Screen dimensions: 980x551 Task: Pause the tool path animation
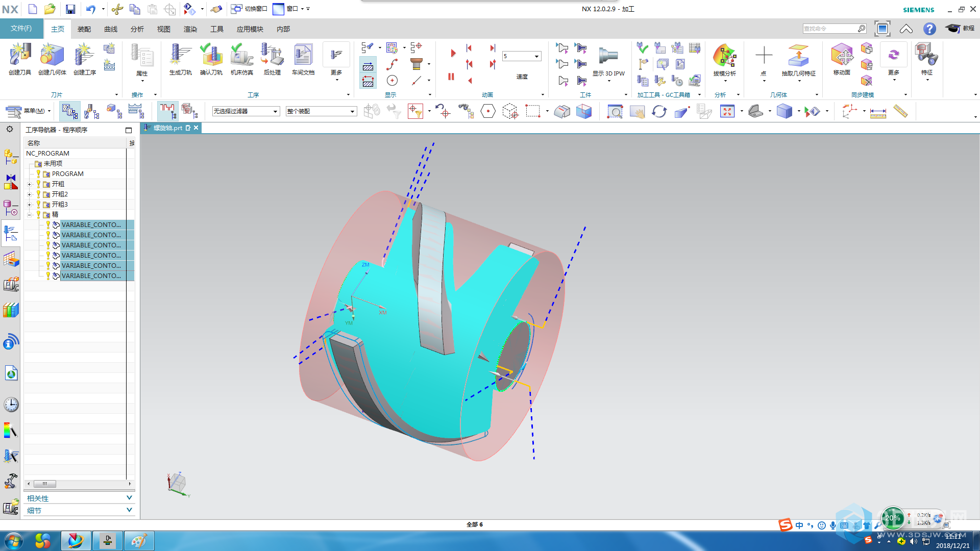(451, 77)
